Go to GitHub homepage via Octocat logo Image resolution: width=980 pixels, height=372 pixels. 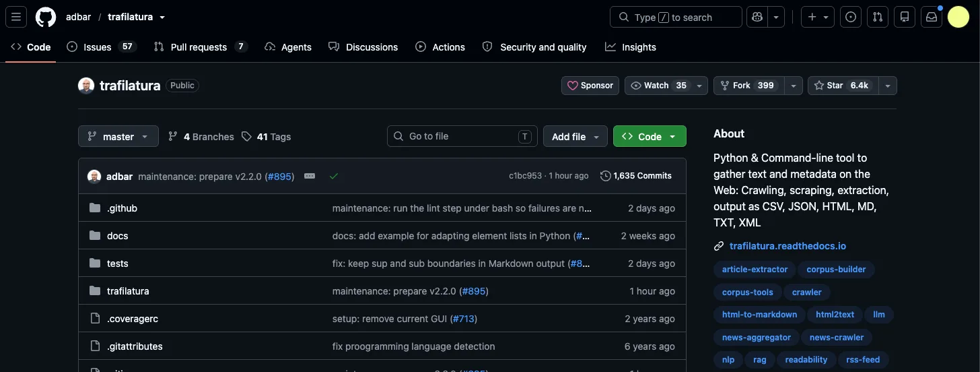(x=46, y=17)
